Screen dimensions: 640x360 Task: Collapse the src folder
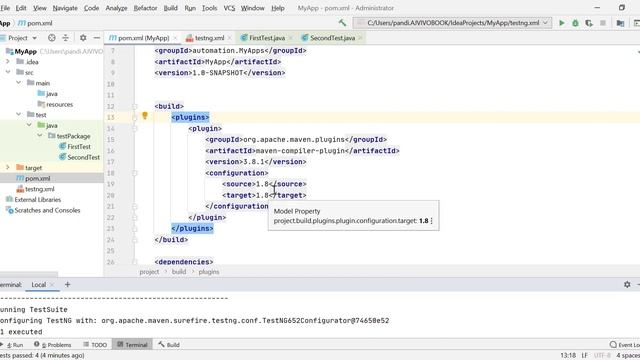8,72
